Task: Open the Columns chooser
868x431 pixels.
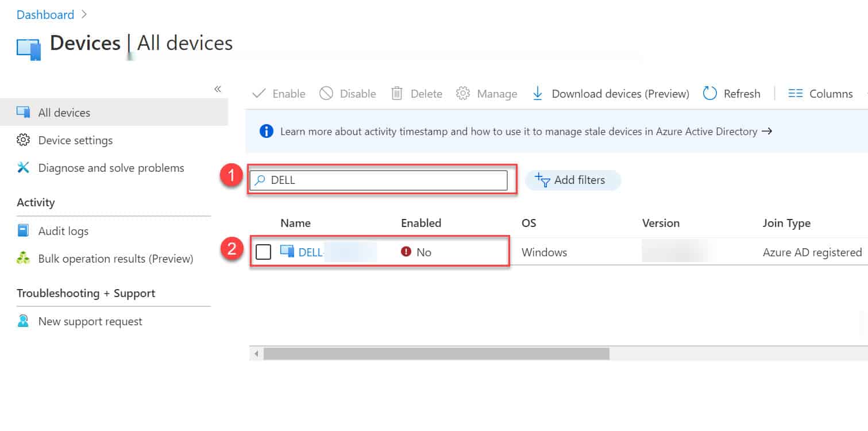Action: [x=820, y=94]
